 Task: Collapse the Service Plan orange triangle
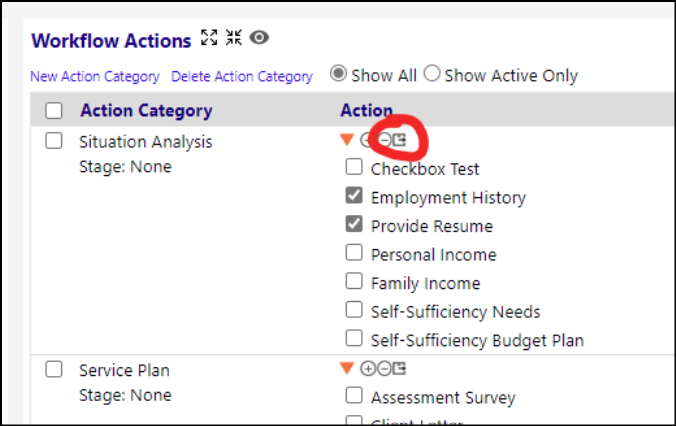pyautogui.click(x=347, y=368)
